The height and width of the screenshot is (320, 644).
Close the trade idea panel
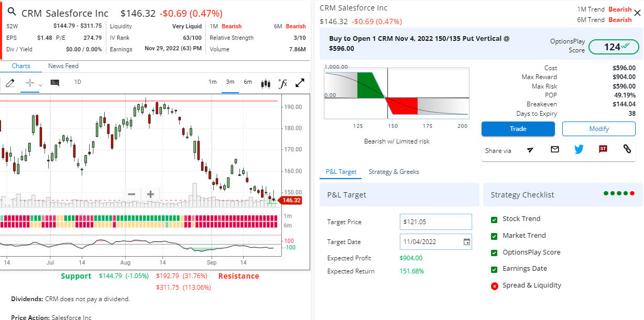click(x=637, y=13)
